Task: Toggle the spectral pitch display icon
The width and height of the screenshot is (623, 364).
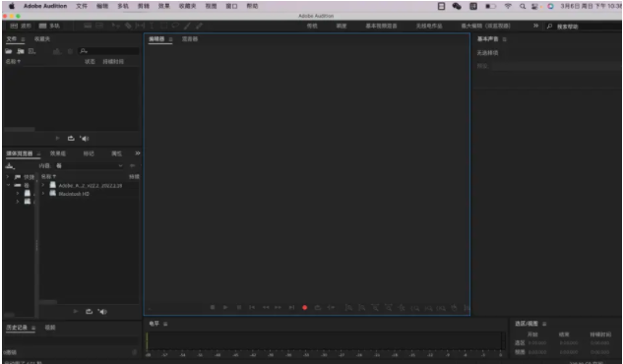Action: click(x=99, y=26)
